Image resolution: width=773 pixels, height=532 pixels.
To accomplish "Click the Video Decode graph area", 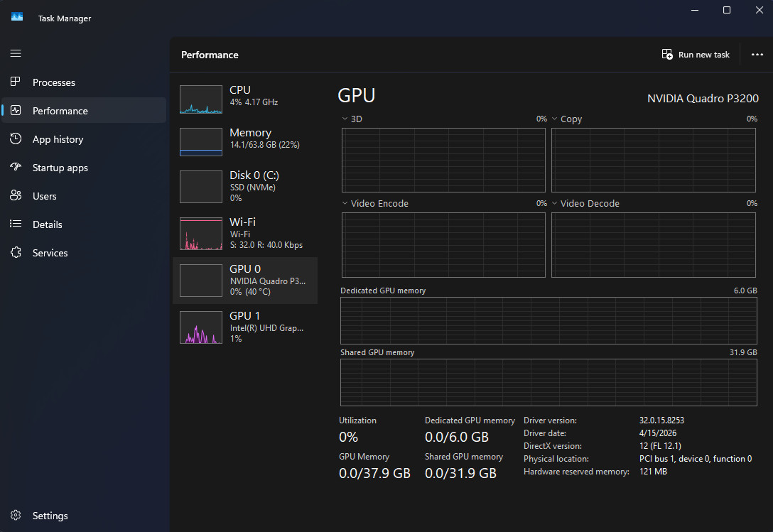I will click(654, 245).
